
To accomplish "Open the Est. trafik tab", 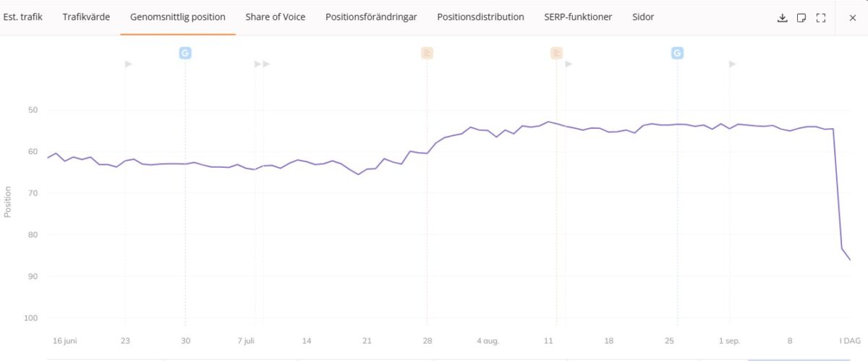I will [x=23, y=17].
